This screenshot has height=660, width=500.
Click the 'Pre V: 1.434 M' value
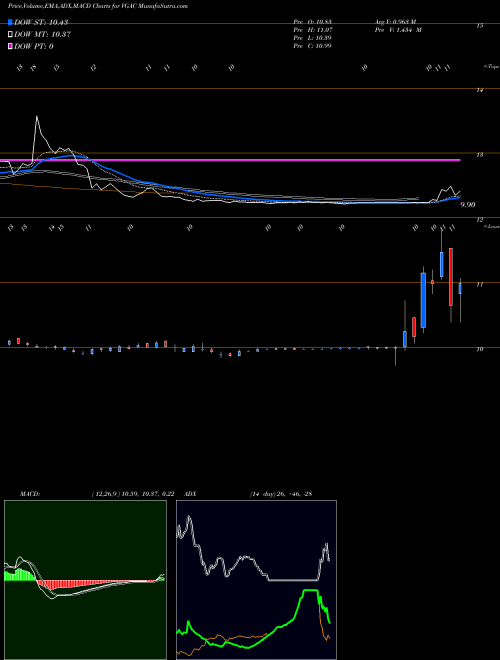pyautogui.click(x=399, y=30)
